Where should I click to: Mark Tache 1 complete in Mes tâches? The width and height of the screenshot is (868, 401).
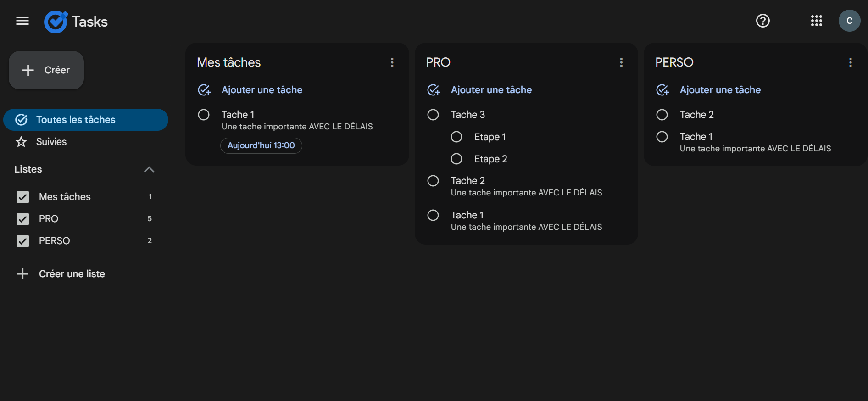[x=204, y=115]
